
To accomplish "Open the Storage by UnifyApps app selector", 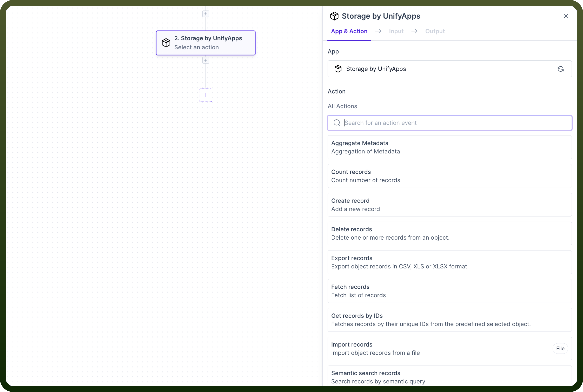I will pos(450,69).
